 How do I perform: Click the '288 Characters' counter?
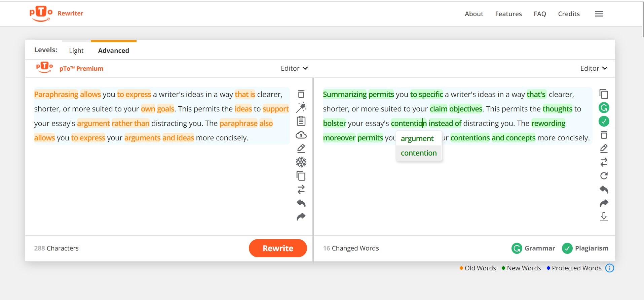pyautogui.click(x=56, y=248)
